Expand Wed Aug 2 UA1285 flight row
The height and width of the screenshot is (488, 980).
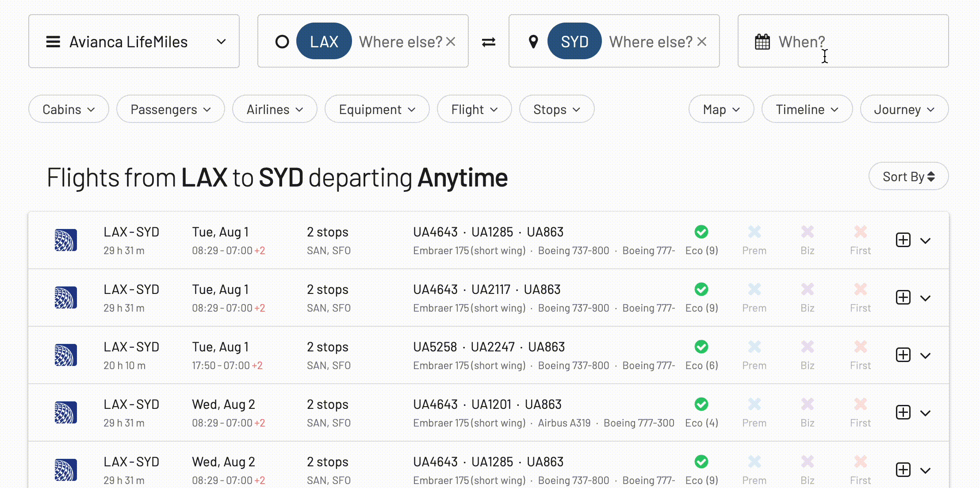tap(925, 471)
